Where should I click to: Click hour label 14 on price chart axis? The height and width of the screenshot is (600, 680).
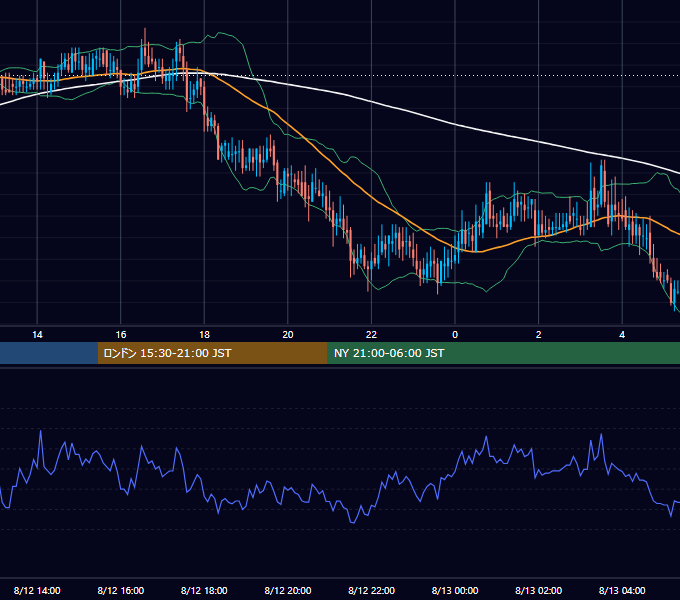(x=37, y=335)
